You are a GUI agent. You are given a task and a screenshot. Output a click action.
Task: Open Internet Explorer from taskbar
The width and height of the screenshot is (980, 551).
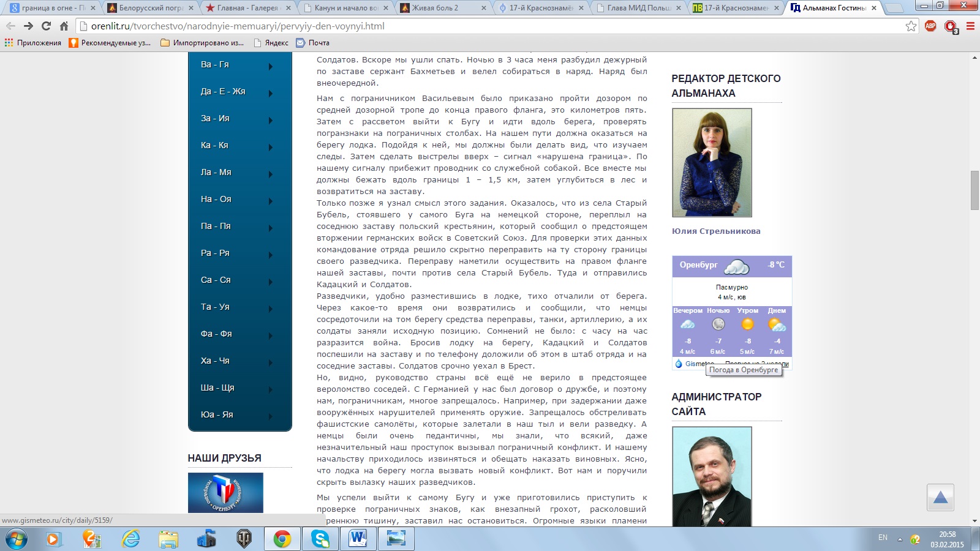[x=130, y=539]
